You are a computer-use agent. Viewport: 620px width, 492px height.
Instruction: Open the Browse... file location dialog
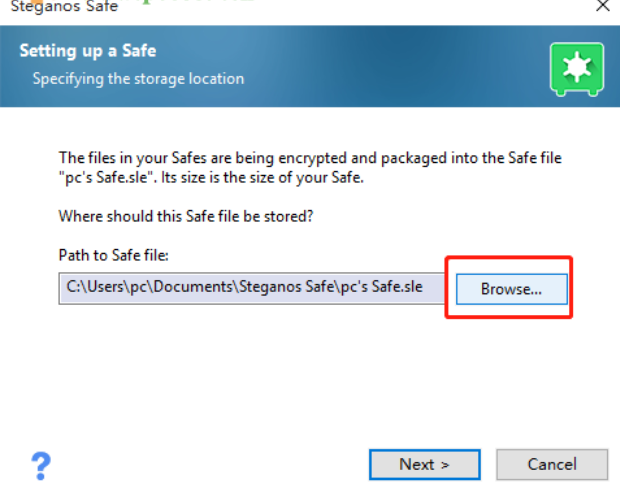pyautogui.click(x=512, y=289)
